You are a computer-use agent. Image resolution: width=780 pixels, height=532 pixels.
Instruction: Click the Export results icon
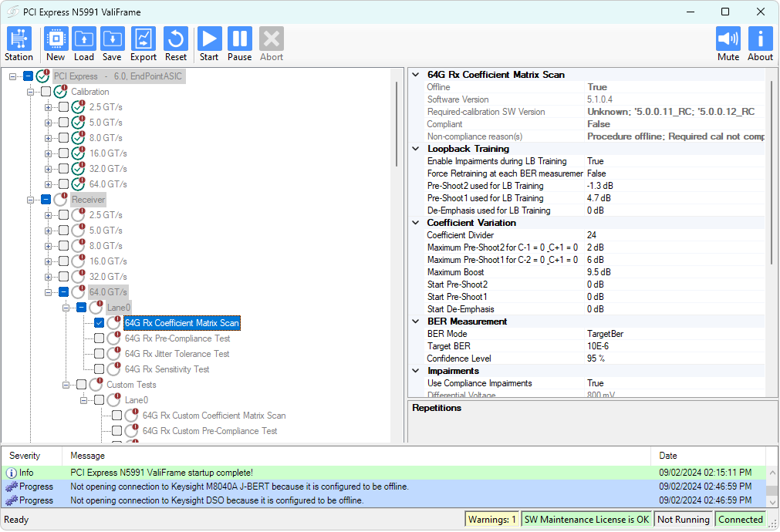pyautogui.click(x=144, y=39)
